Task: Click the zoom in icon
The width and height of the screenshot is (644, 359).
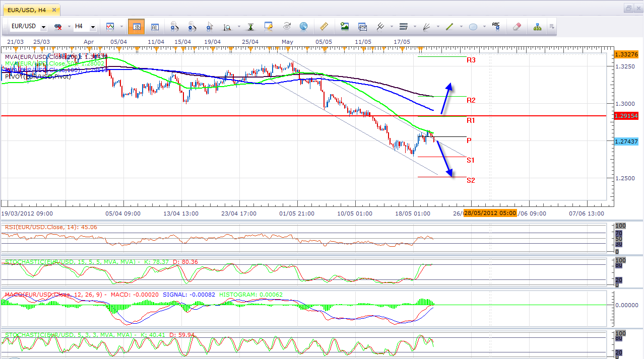Action: tap(175, 27)
